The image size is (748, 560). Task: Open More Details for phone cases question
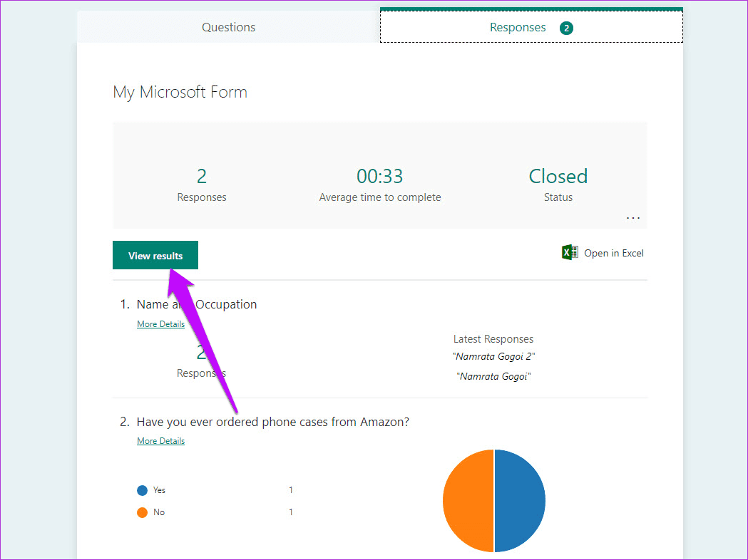pyautogui.click(x=160, y=441)
